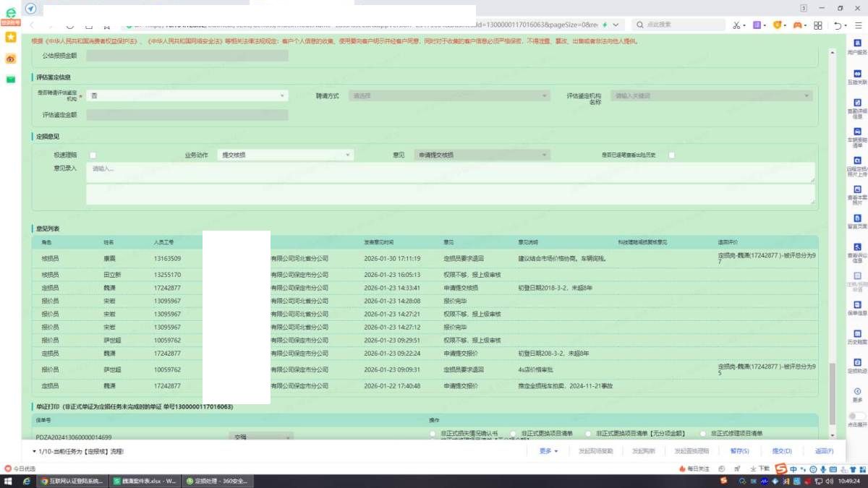868x488 pixels.
Task: Click the yellow star favorites icon
Action: coord(11,37)
